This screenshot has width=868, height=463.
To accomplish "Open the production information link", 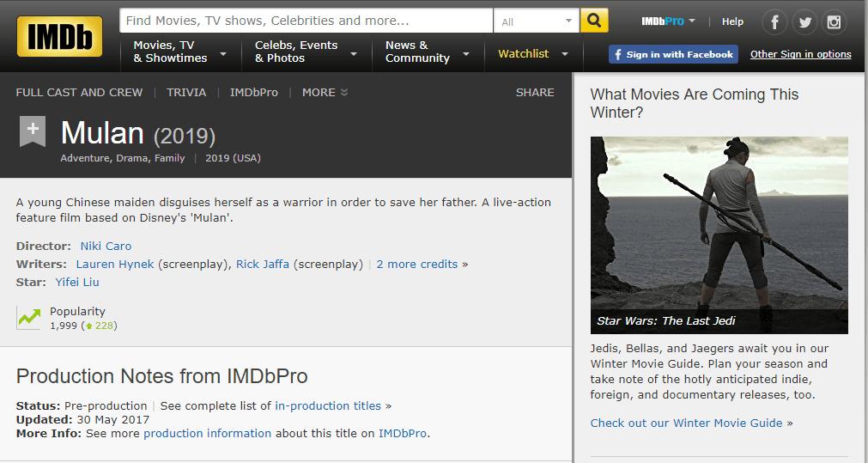I will (x=208, y=433).
